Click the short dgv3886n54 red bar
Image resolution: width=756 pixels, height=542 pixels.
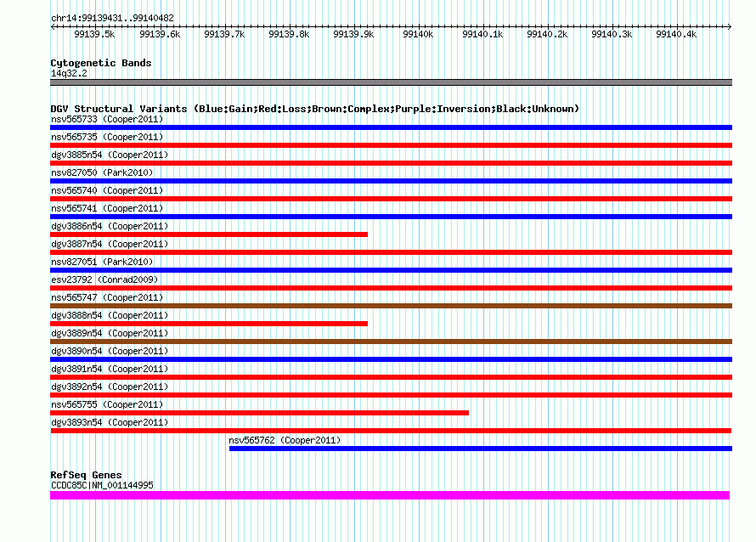click(209, 234)
